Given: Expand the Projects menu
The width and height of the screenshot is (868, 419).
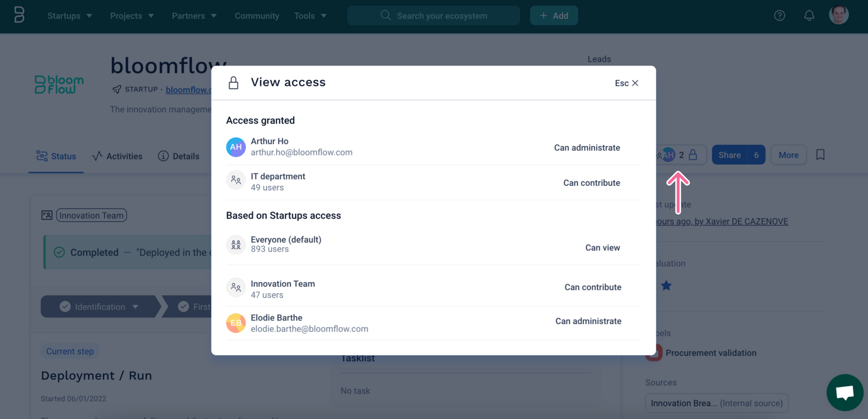Looking at the screenshot, I should coord(132,16).
